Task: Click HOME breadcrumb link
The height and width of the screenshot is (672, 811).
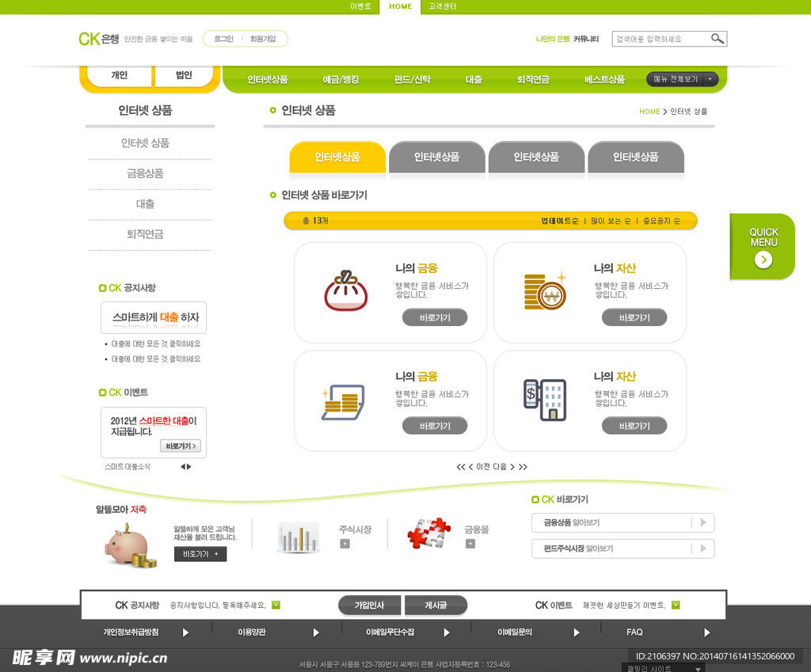Action: click(x=649, y=111)
